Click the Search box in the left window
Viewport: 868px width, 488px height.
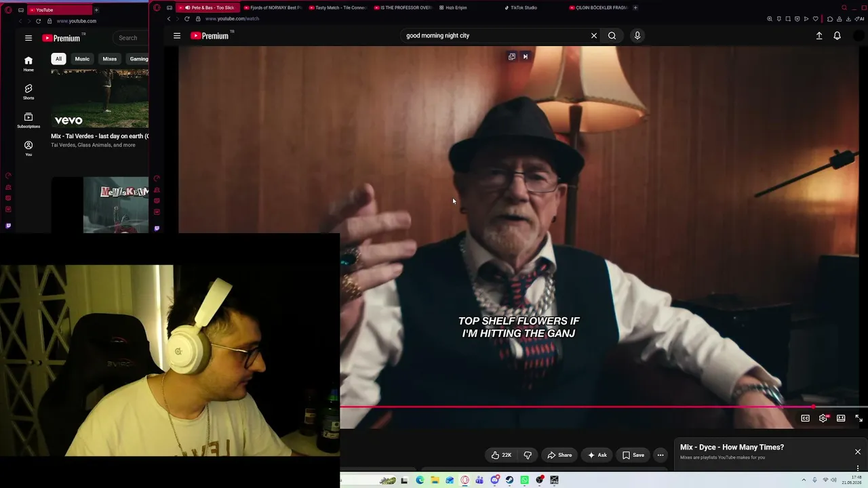pyautogui.click(x=130, y=38)
